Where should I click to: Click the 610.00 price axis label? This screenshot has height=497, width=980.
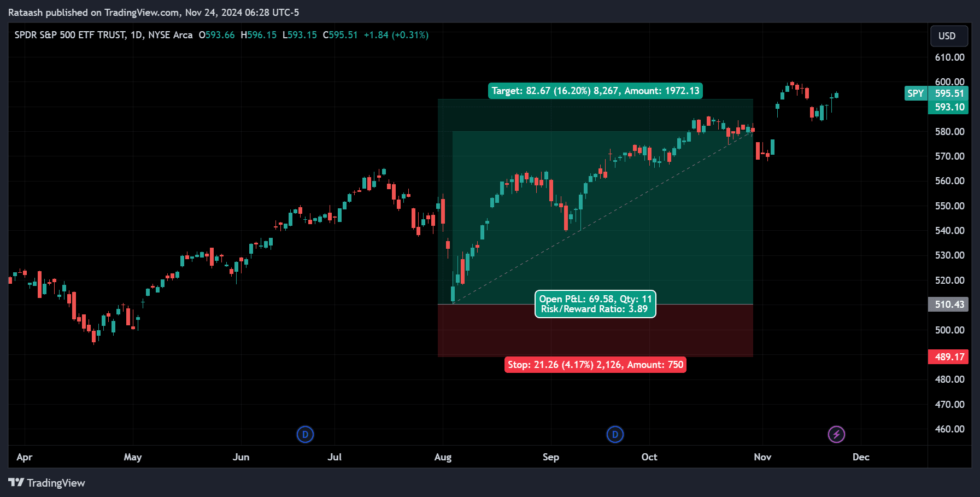pos(949,57)
